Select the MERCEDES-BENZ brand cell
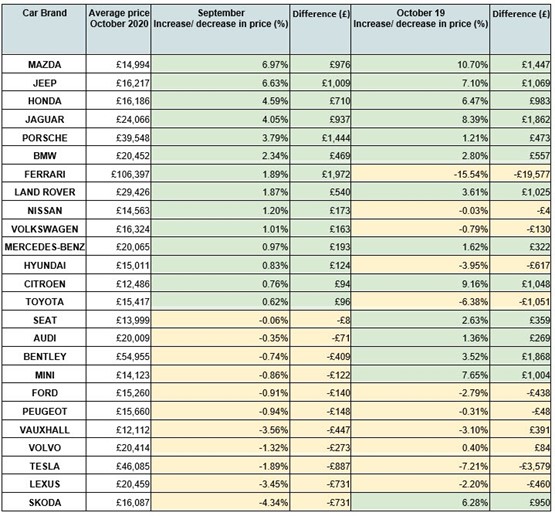The image size is (555, 516). pyautogui.click(x=44, y=247)
